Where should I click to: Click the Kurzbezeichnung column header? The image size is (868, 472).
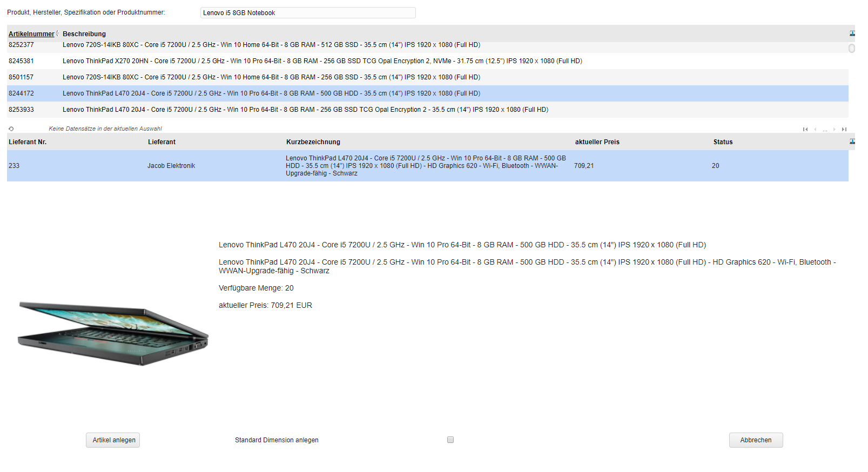pyautogui.click(x=313, y=142)
